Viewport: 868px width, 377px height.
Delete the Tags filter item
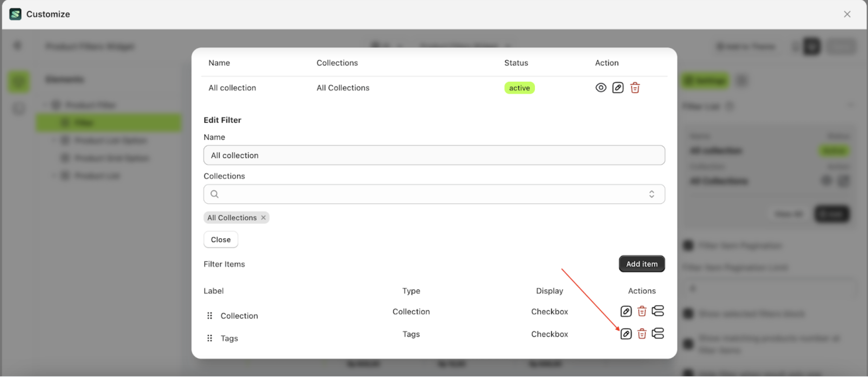click(642, 334)
